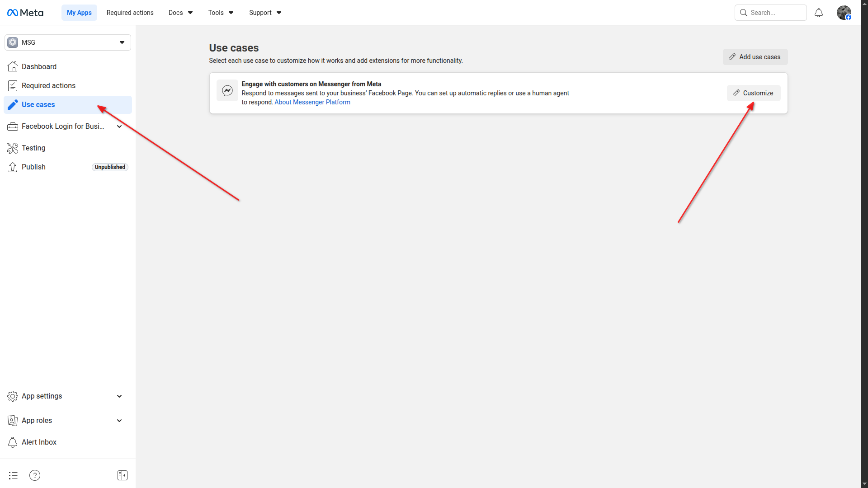Open Alert Inbox
This screenshot has width=868, height=488.
coord(39,442)
